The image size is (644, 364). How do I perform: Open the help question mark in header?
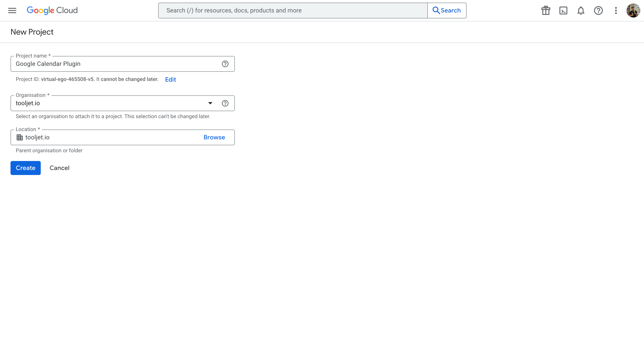[598, 10]
